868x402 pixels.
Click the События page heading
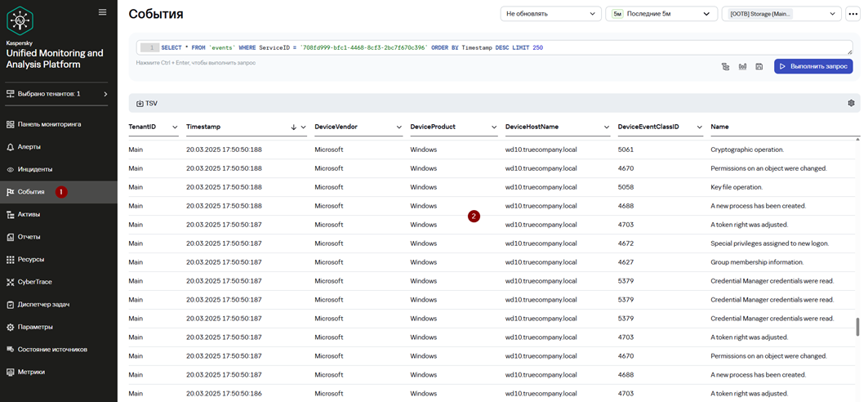point(155,14)
